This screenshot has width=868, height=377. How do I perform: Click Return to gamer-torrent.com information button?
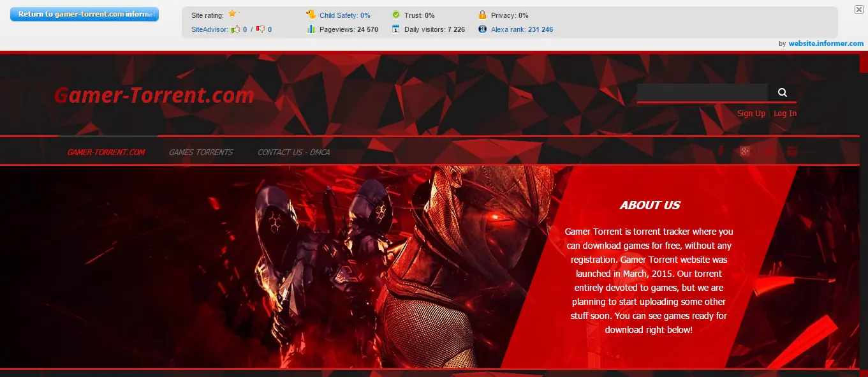[x=84, y=14]
